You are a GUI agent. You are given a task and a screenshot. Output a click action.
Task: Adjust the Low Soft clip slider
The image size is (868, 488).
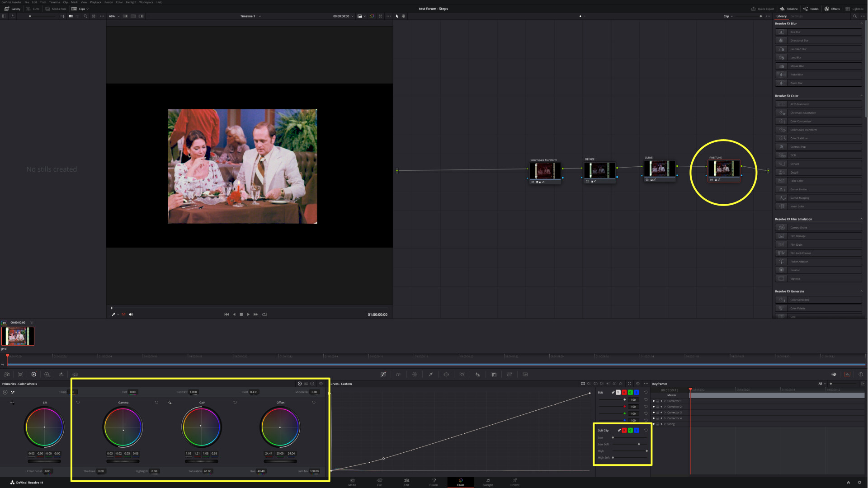pos(638,444)
